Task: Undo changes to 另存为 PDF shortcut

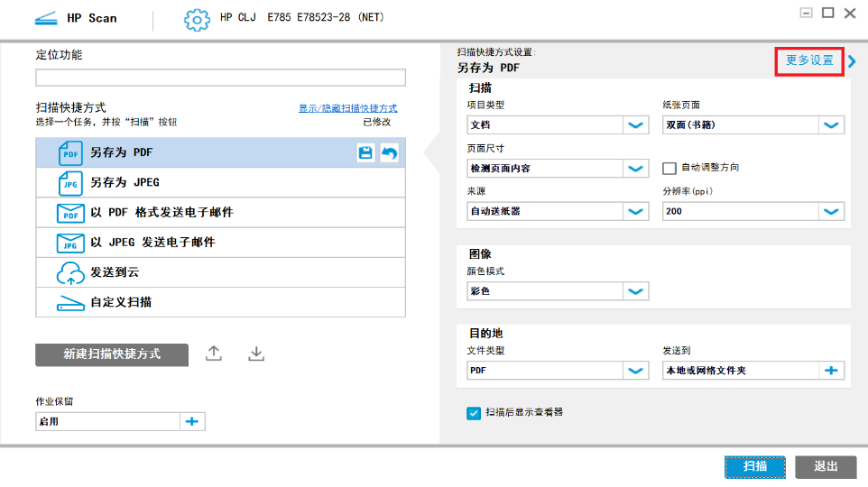Action: coord(389,152)
